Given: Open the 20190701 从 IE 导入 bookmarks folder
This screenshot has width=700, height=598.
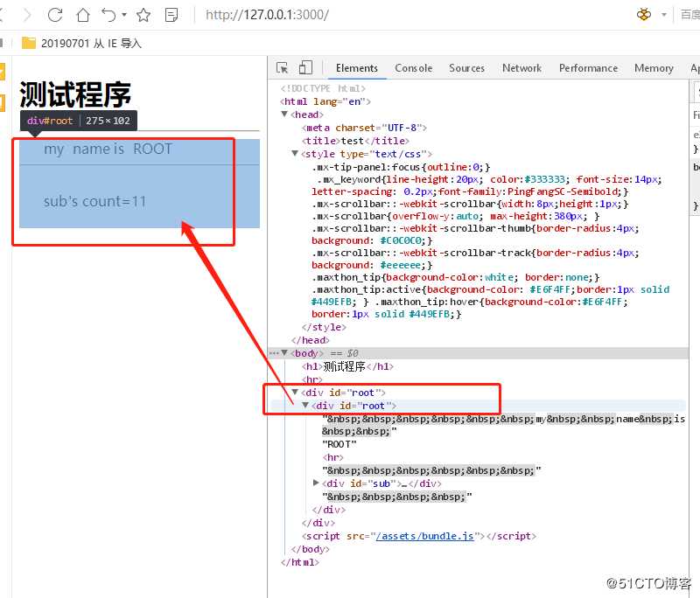Looking at the screenshot, I should coord(81,43).
